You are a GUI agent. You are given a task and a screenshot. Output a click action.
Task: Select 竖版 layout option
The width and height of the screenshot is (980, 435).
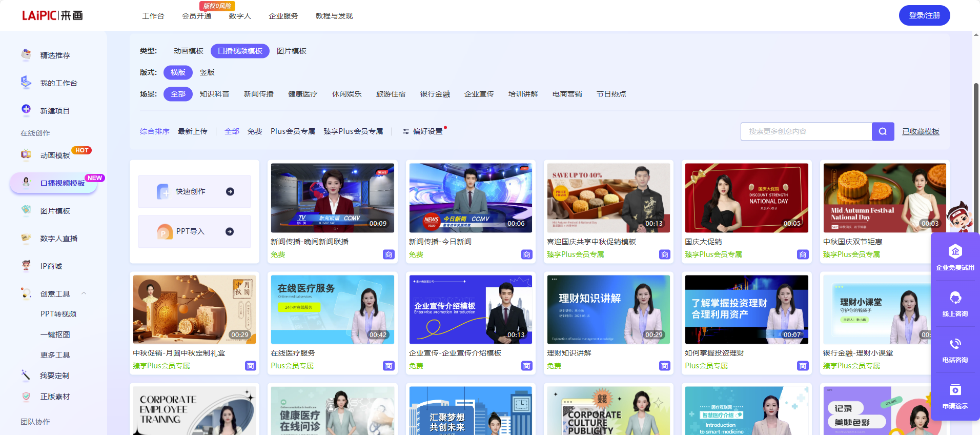(207, 72)
